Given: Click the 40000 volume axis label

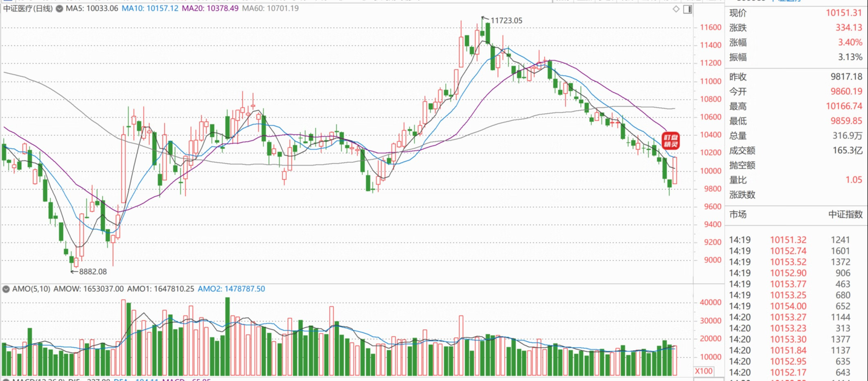Looking at the screenshot, I should tap(710, 302).
